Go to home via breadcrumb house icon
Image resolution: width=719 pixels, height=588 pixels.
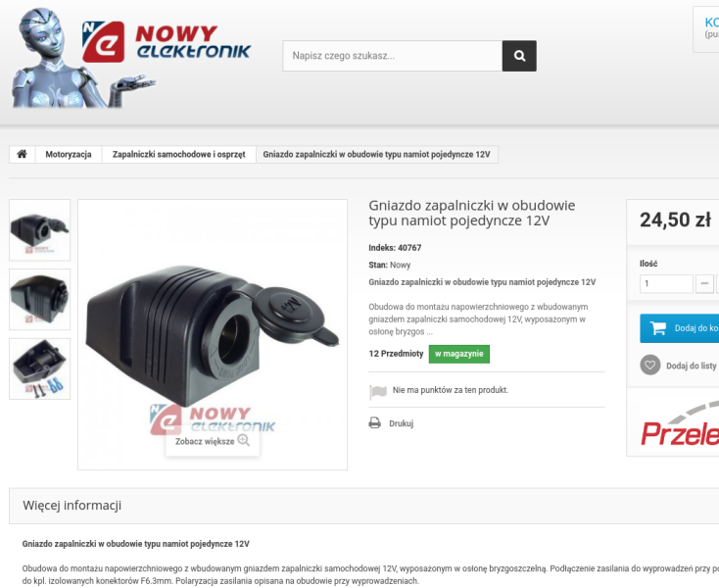click(22, 154)
